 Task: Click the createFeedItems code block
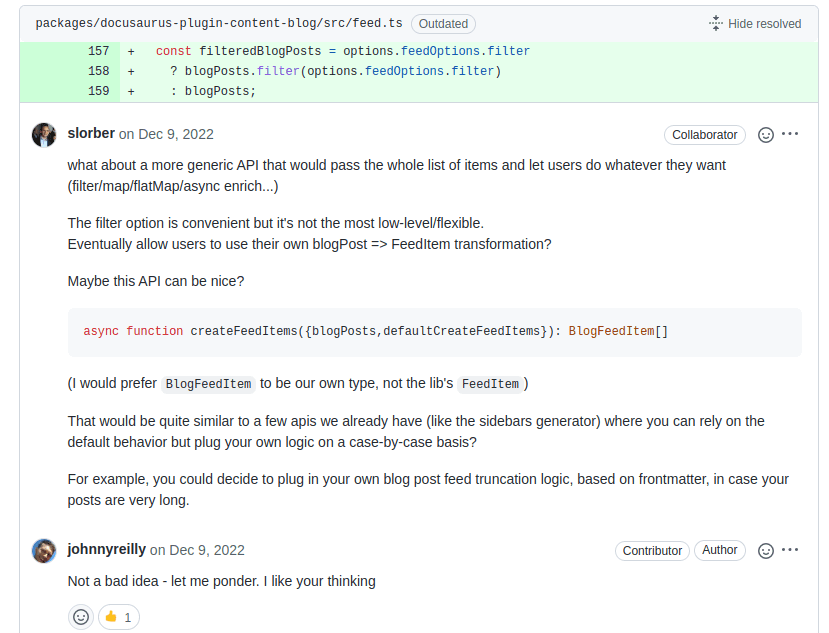(435, 332)
